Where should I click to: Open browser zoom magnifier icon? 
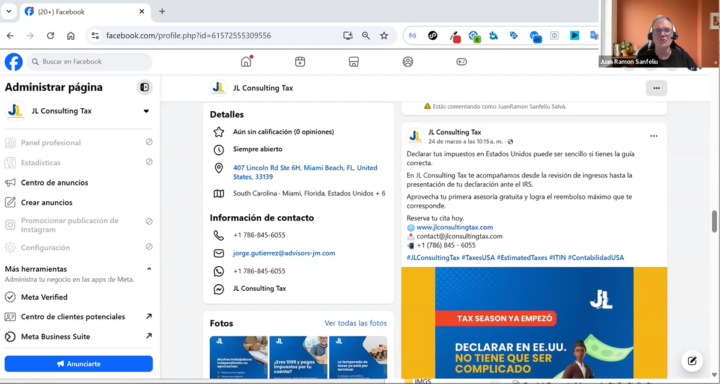366,36
